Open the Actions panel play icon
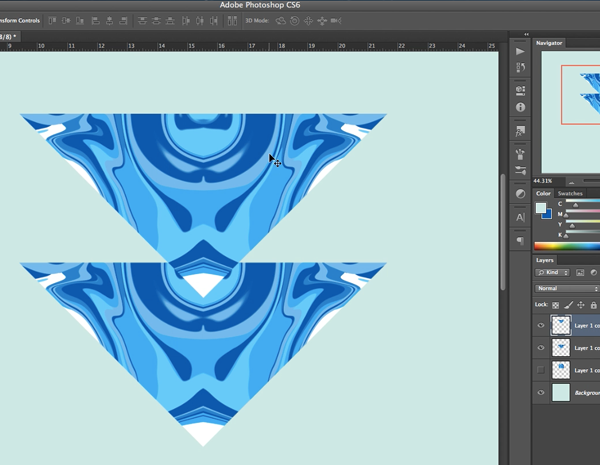Screen dimensions: 600x465 pyautogui.click(x=520, y=51)
